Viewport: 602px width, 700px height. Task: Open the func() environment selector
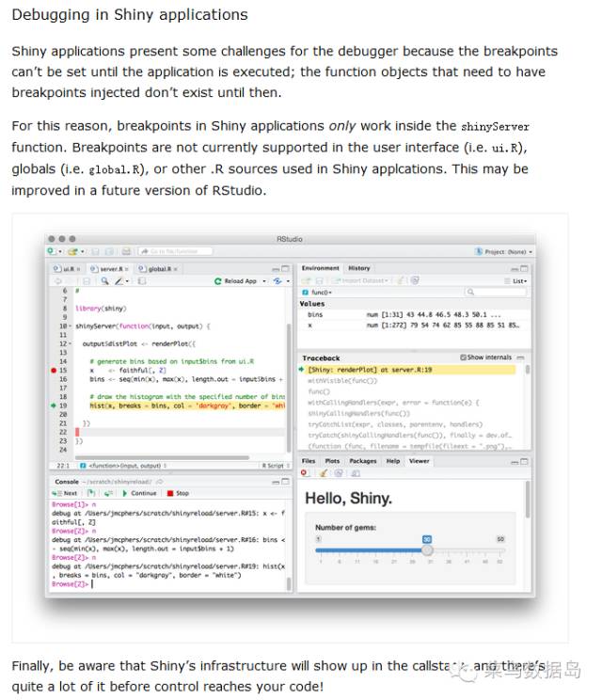tap(317, 293)
